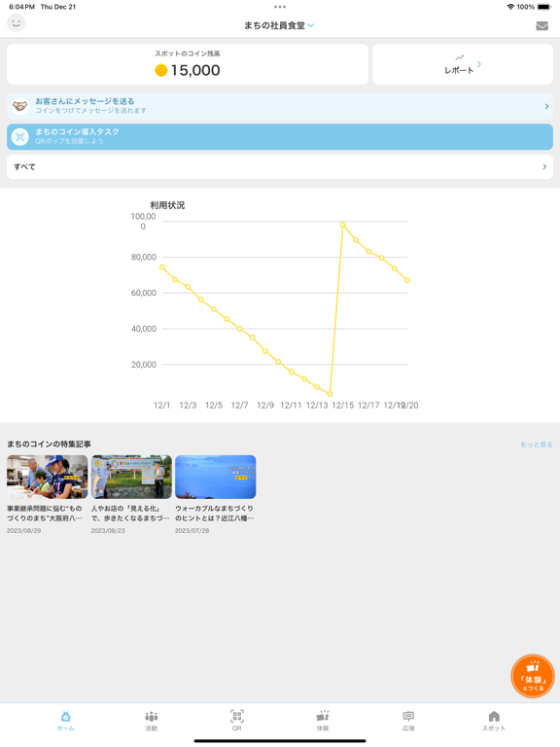Viewport: 560px width, 747px height.
Task: Tap the 6:04 PM clock in status bar
Action: (x=22, y=7)
